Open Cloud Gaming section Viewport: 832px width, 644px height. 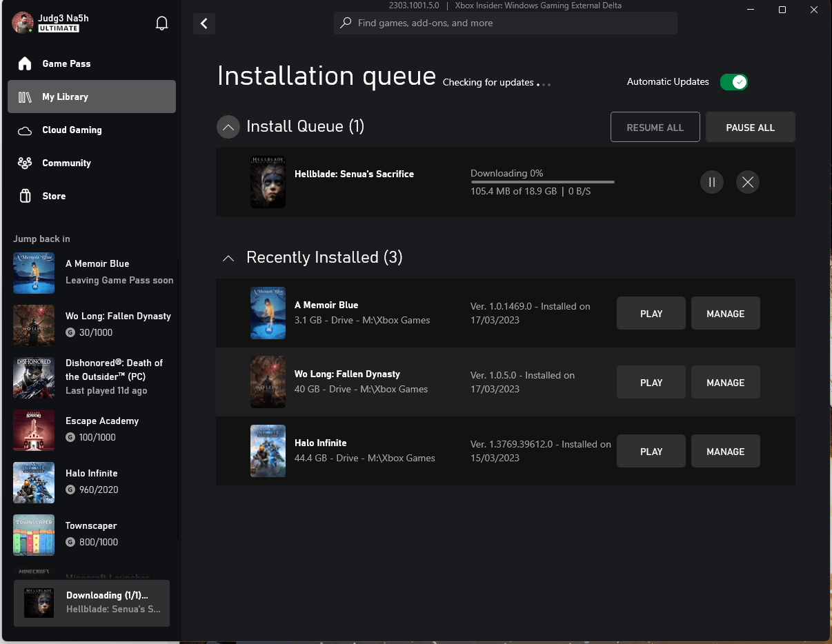pos(92,130)
